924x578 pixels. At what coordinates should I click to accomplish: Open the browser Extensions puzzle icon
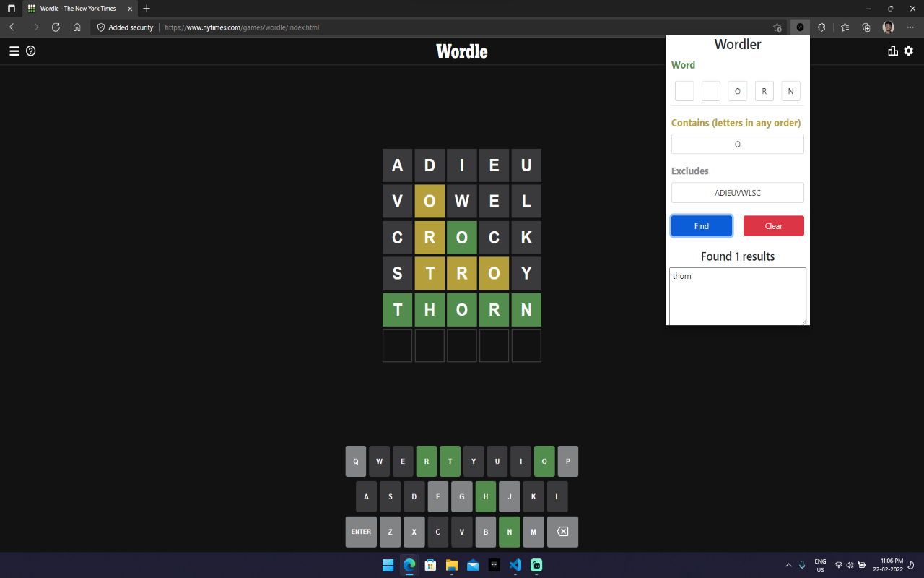[x=821, y=27]
